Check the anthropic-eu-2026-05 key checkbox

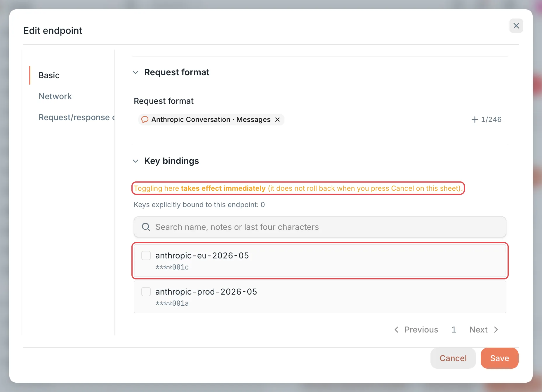point(146,256)
